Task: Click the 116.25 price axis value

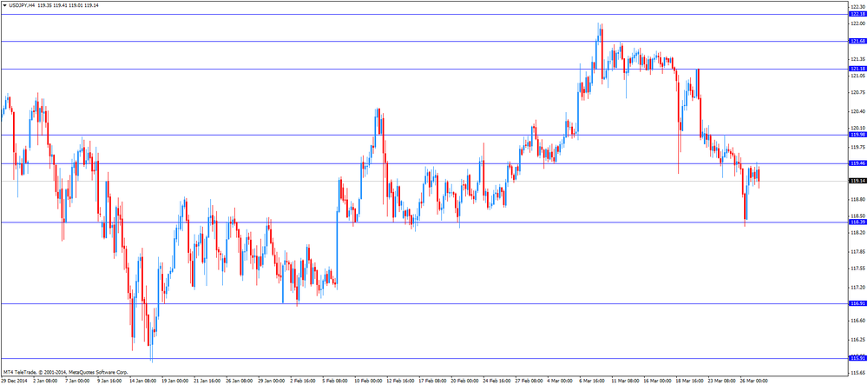Action: coord(858,340)
